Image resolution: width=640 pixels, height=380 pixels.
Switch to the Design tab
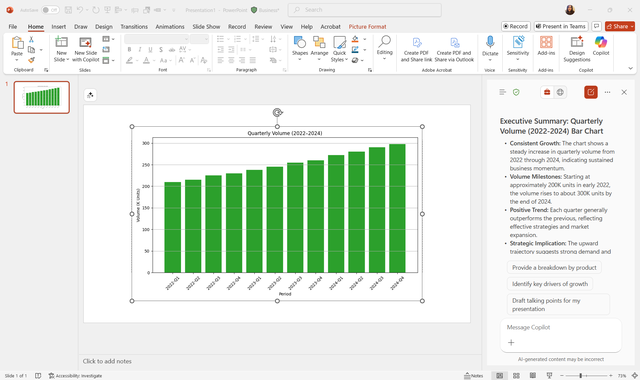pos(104,27)
